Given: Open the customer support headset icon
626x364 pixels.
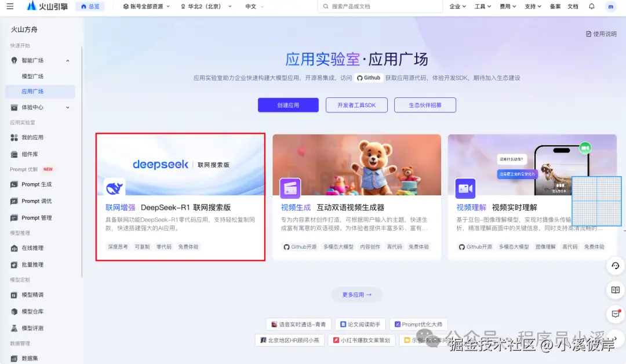Looking at the screenshot, I should (614, 266).
